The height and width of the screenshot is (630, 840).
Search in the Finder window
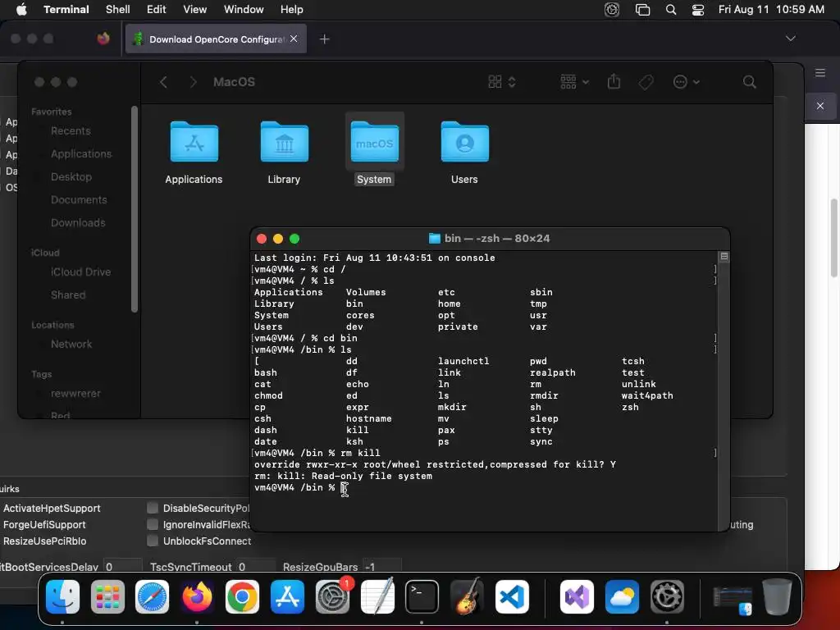[x=750, y=82]
